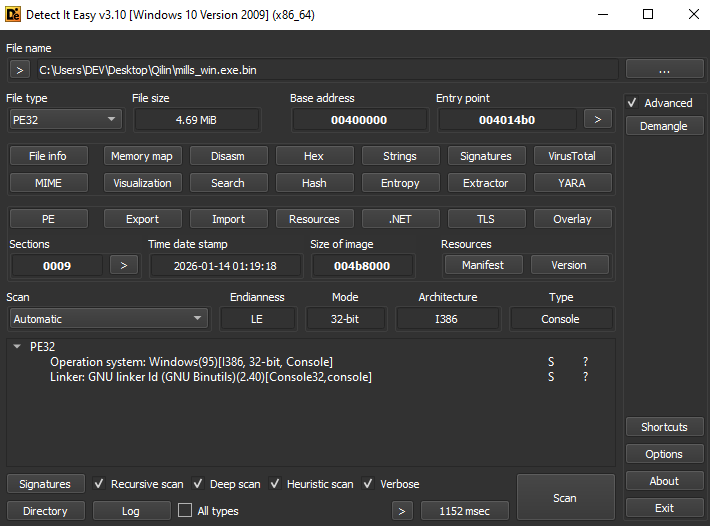The width and height of the screenshot is (710, 526).
Task: Open the Options dialog
Action: [664, 454]
